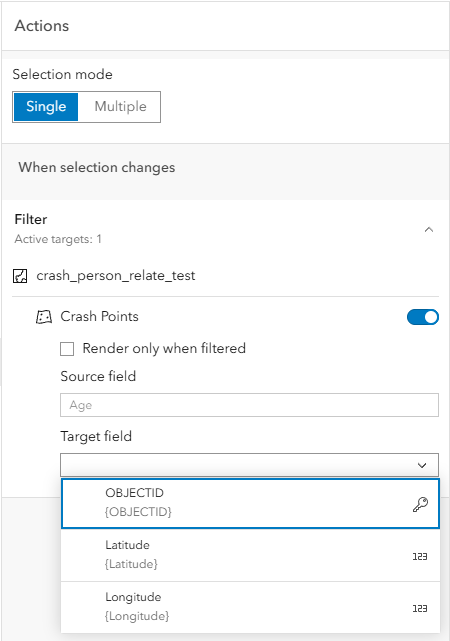Click the When selection changes header
450x641 pixels.
97,168
